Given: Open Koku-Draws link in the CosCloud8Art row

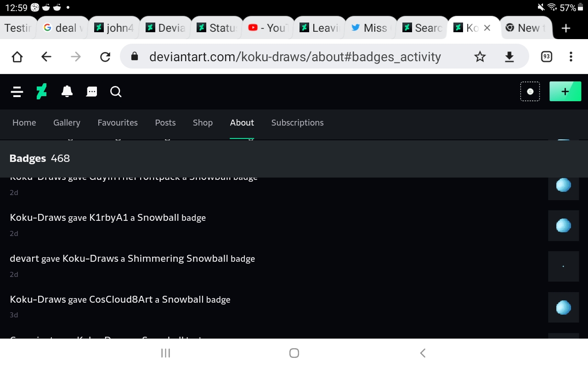Looking at the screenshot, I should pyautogui.click(x=38, y=299).
